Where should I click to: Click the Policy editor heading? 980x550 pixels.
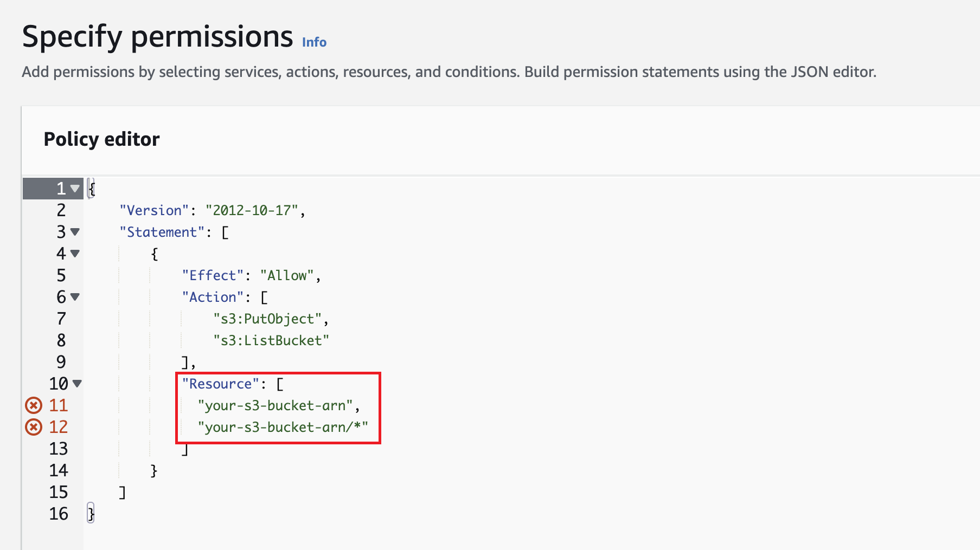[101, 139]
